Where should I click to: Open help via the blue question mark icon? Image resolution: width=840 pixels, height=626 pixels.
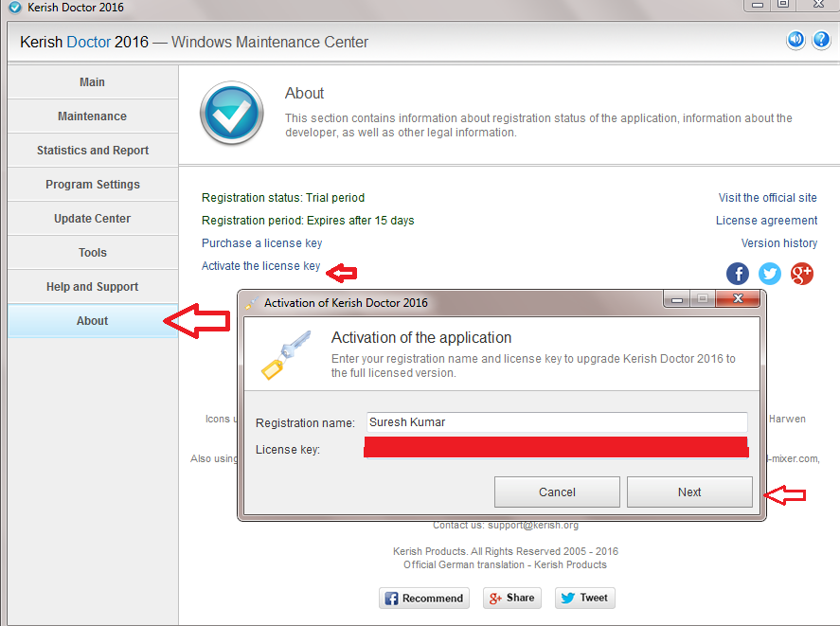pos(821,40)
